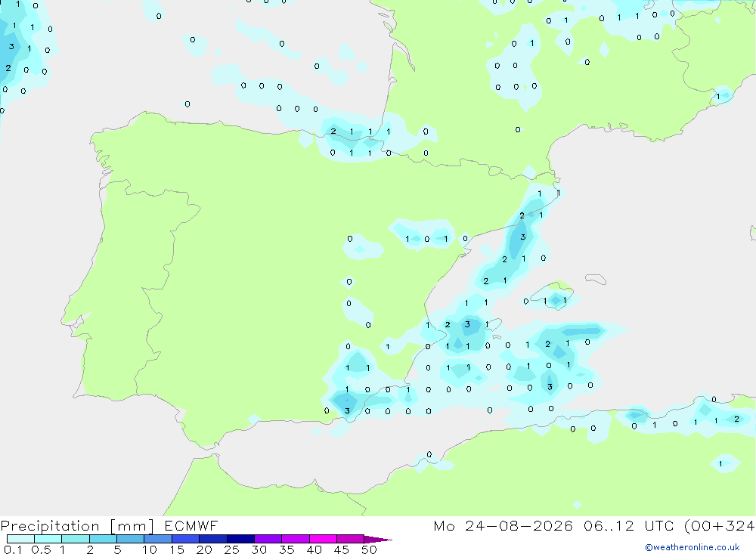Click the 30–35 mm purple legend swatch
This screenshot has height=554, width=756.
(x=268, y=539)
